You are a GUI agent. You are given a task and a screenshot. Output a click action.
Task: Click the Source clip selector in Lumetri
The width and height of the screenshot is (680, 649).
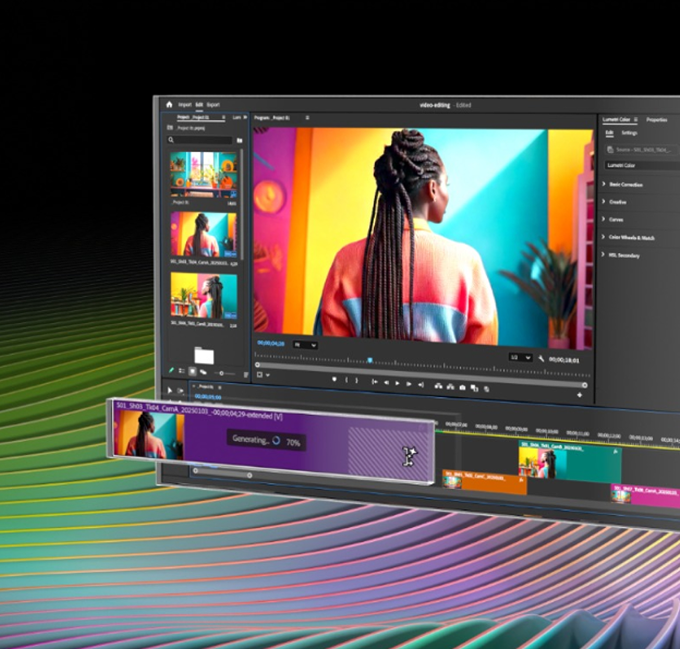pos(643,150)
